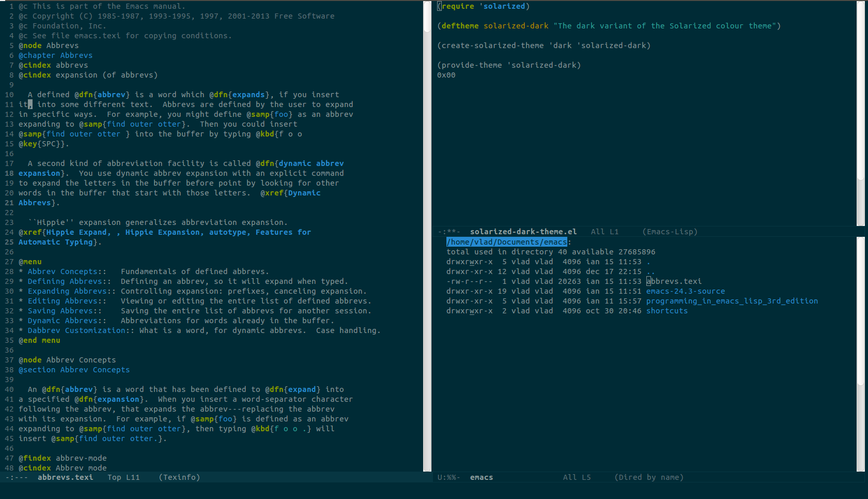Image resolution: width=868 pixels, height=499 pixels.
Task: Click solarized-dark-theme.el buffer name in mode line
Action: [x=523, y=232]
